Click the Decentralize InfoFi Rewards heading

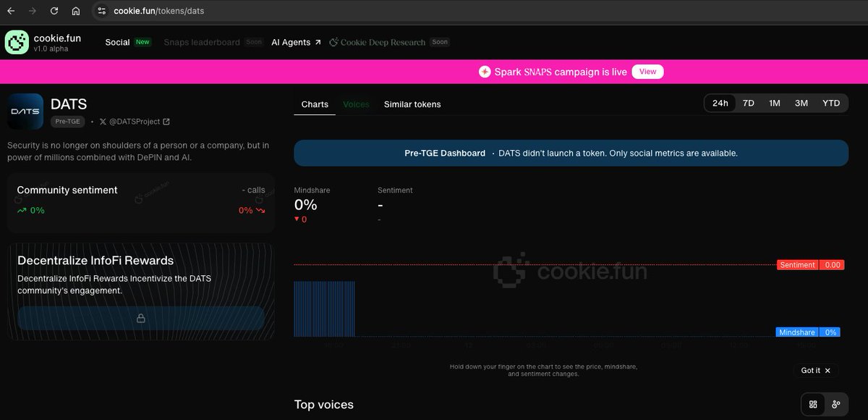coord(95,261)
